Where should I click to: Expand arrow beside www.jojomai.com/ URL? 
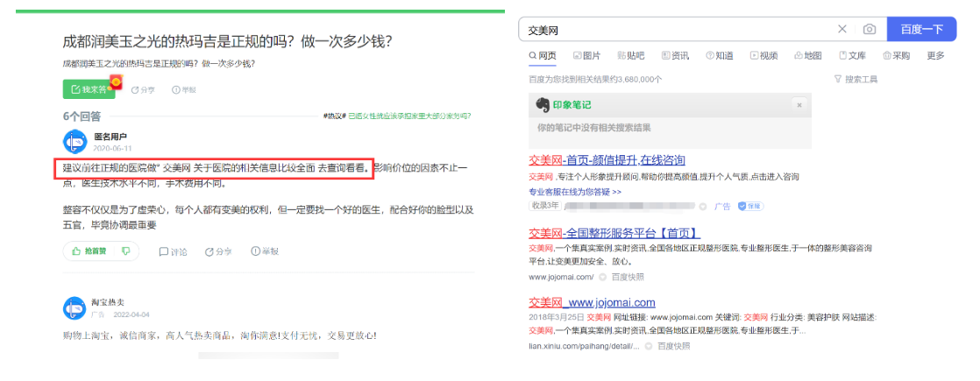point(602,277)
